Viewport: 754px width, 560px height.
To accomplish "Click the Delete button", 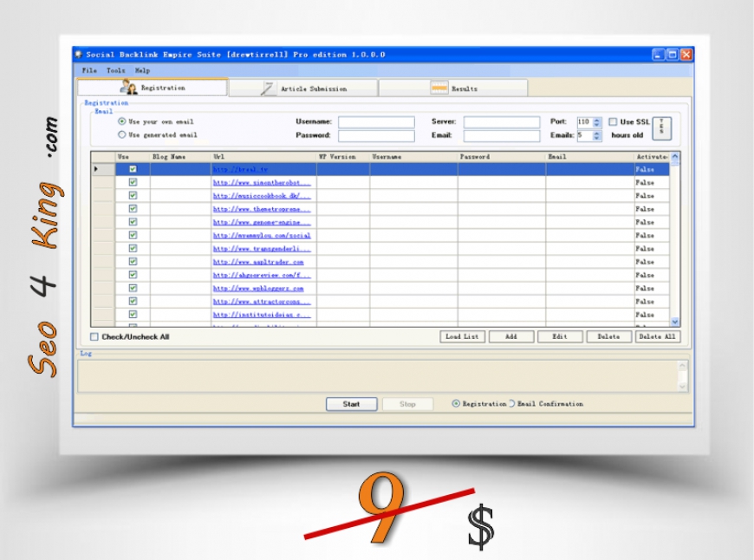I will 608,336.
